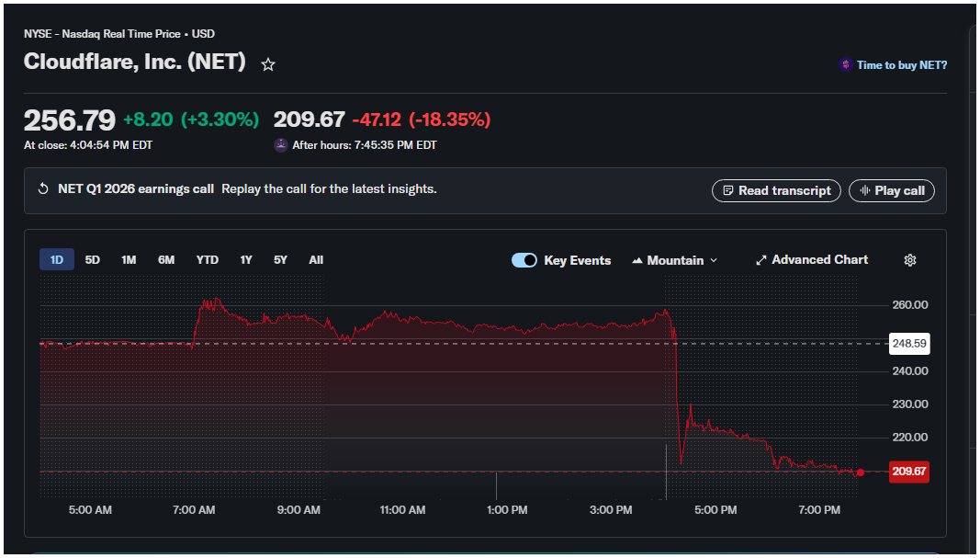Click the 230.00 axis label
The height and width of the screenshot is (558, 980).
pyautogui.click(x=910, y=404)
